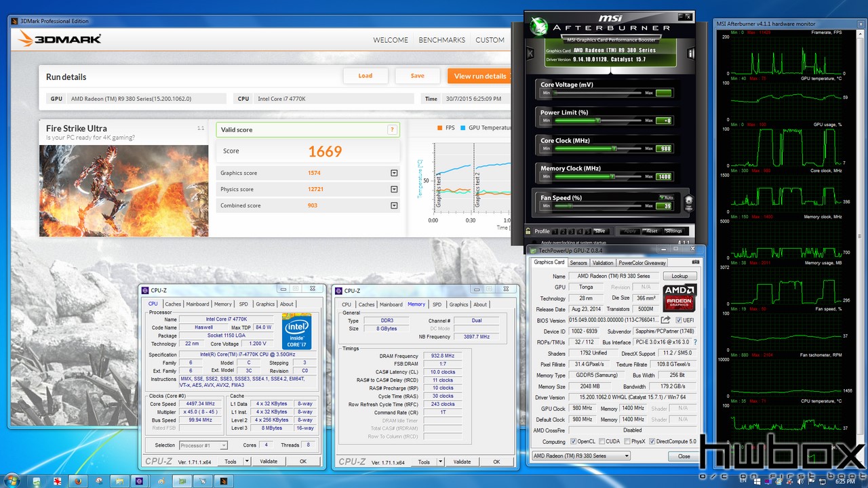Open the Afterburner info panel icon

(691, 54)
